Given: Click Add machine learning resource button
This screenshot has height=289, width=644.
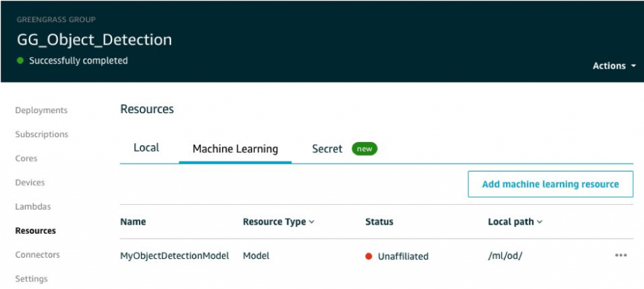Looking at the screenshot, I should tap(550, 184).
